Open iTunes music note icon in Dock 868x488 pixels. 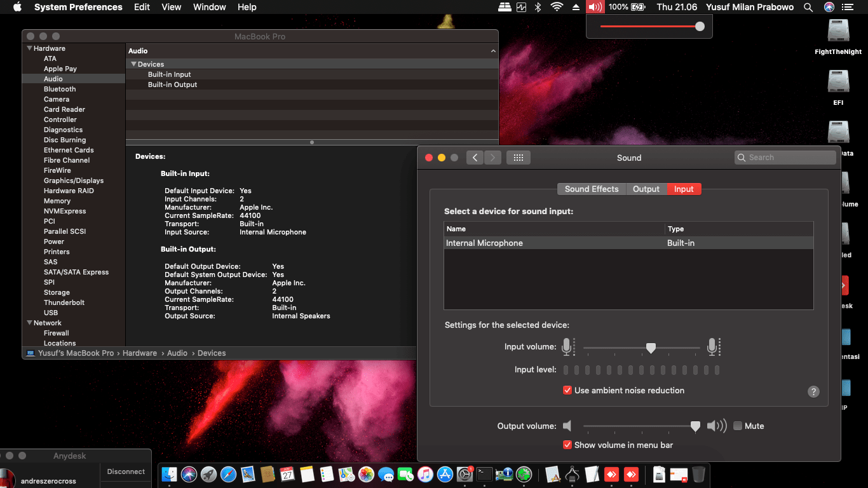click(x=425, y=474)
